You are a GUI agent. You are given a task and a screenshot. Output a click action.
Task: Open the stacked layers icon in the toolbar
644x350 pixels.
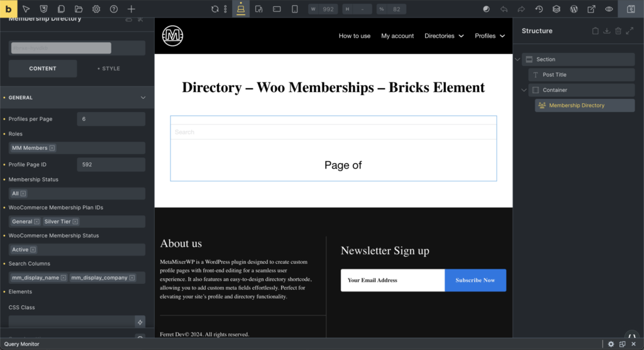point(557,9)
